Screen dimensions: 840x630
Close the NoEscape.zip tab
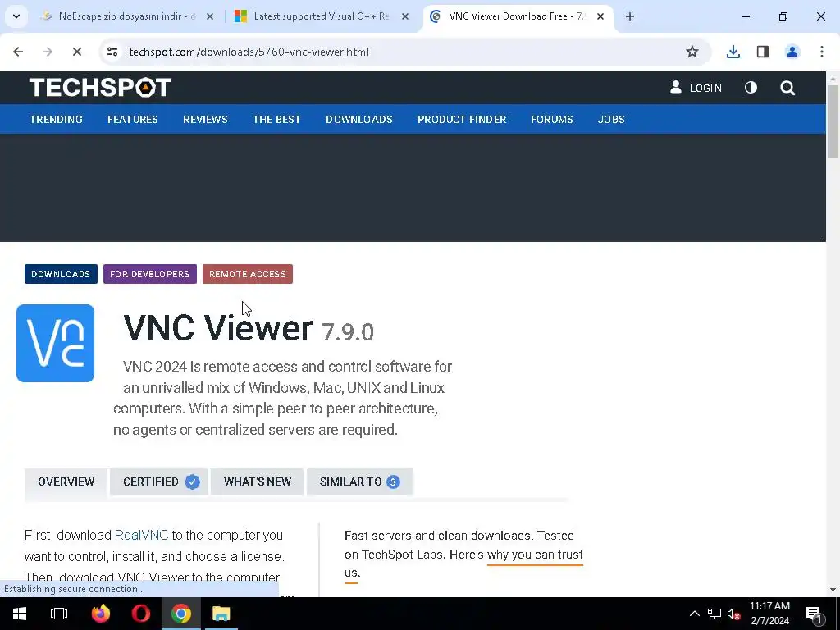point(210,16)
